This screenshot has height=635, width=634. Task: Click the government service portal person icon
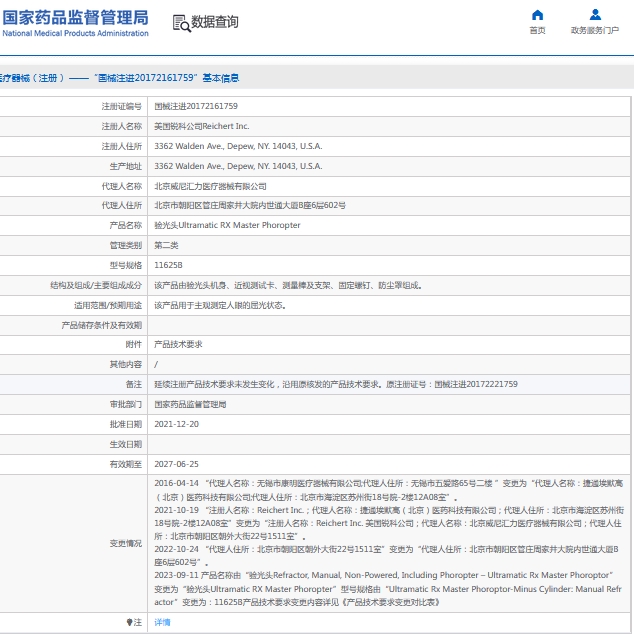point(595,15)
